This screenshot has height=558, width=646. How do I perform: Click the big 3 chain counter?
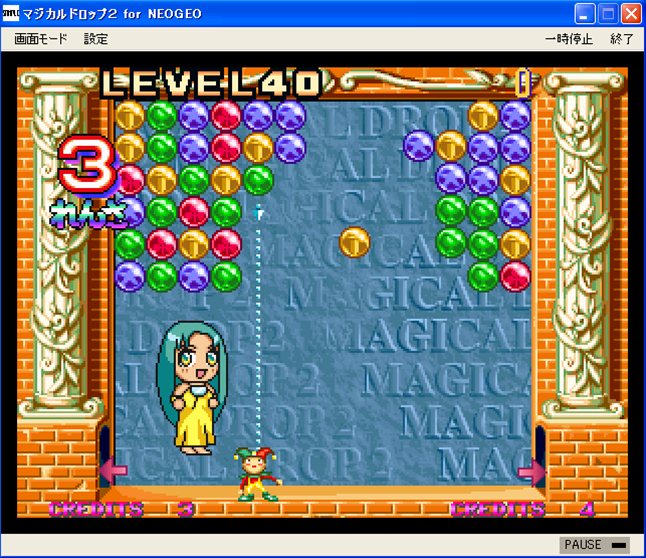88,165
